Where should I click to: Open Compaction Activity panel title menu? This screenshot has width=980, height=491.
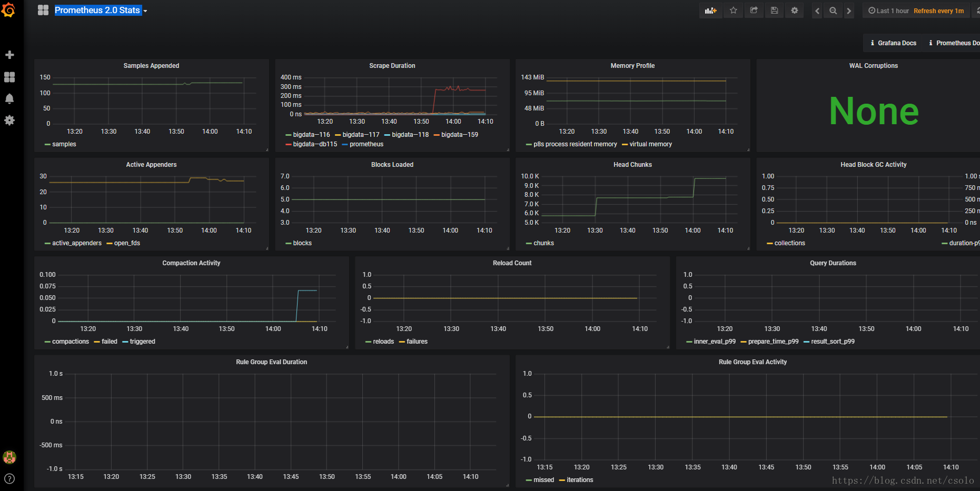click(191, 263)
